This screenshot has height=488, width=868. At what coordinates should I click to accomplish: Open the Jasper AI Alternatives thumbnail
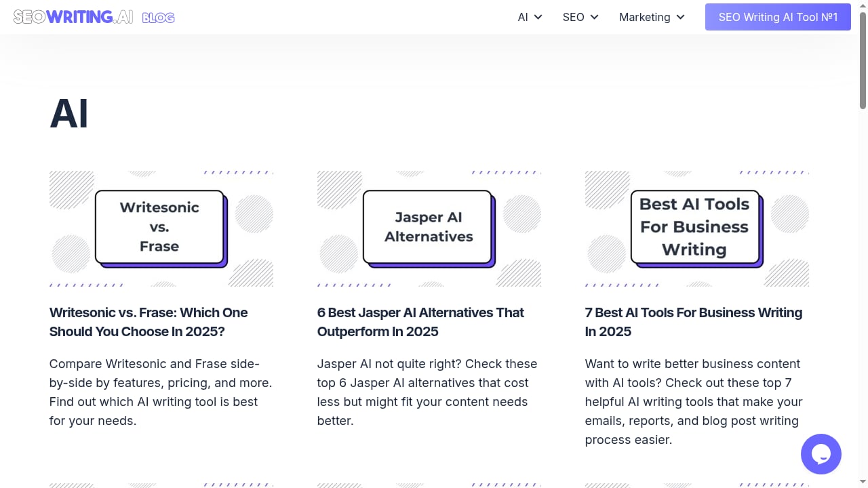point(429,228)
